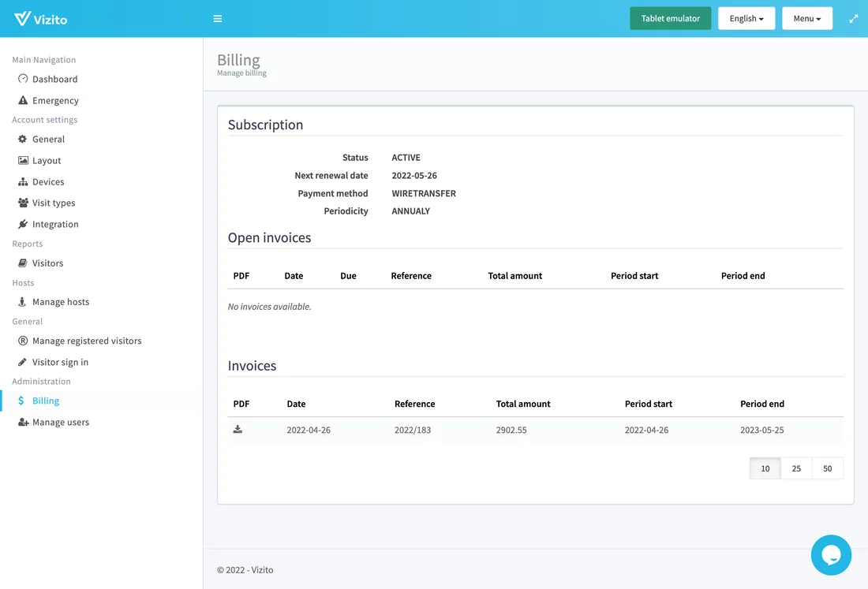Open the Devices settings
Image resolution: width=868 pixels, height=589 pixels.
48,181
